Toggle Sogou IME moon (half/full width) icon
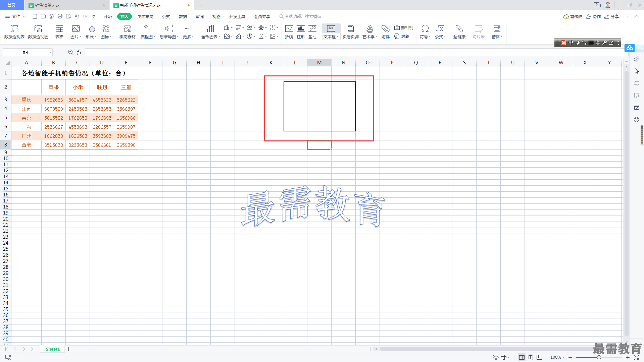 [x=578, y=43]
